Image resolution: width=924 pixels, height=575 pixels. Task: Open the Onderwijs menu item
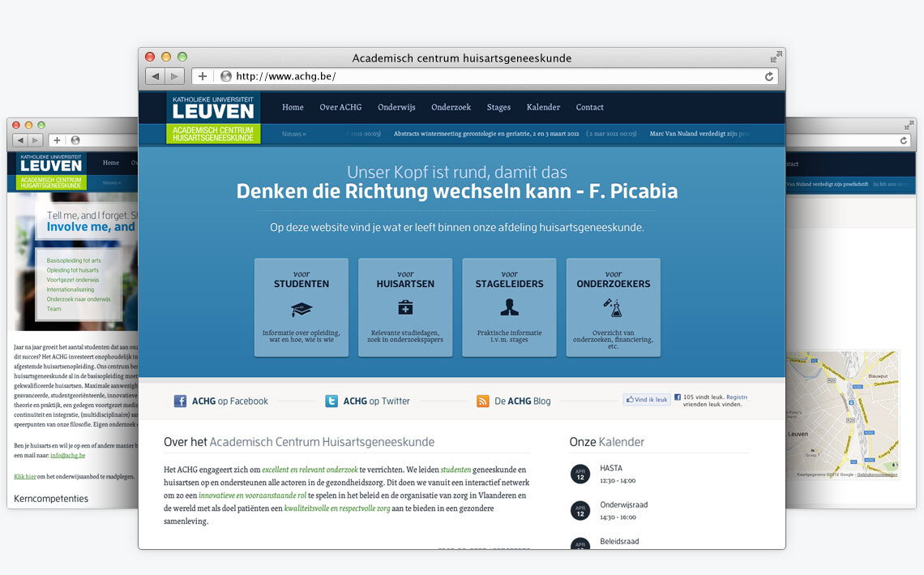(396, 107)
